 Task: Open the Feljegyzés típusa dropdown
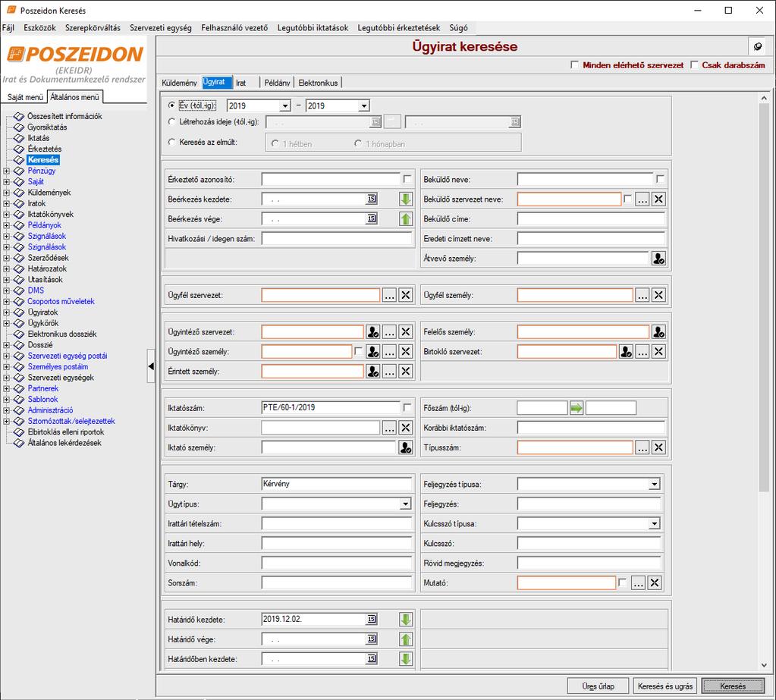[655, 485]
